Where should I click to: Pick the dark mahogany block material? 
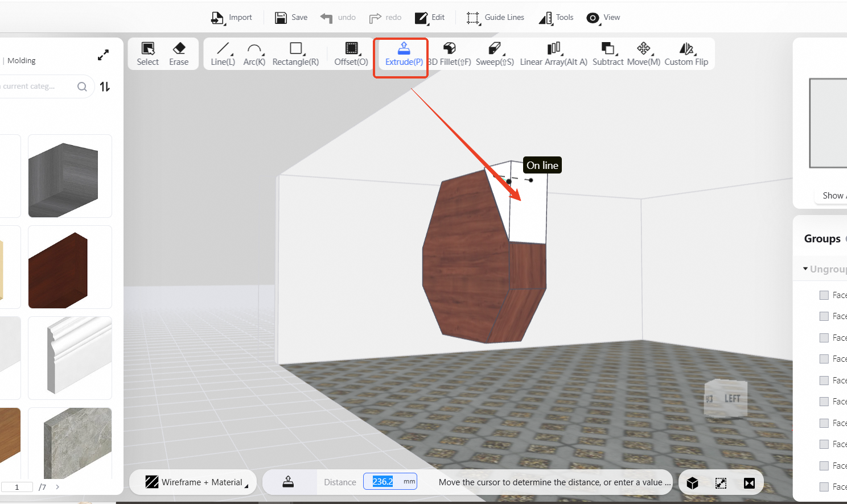tap(70, 267)
